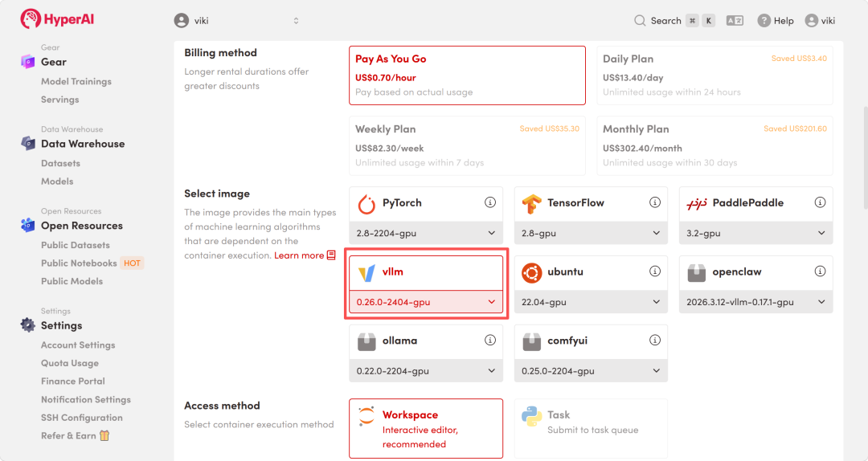Click the viki profile avatar at top right

click(x=812, y=20)
